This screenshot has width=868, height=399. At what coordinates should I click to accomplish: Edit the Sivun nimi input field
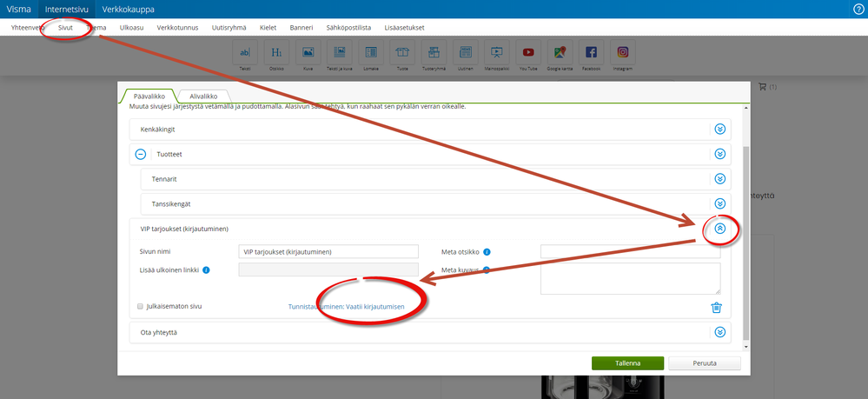(328, 251)
